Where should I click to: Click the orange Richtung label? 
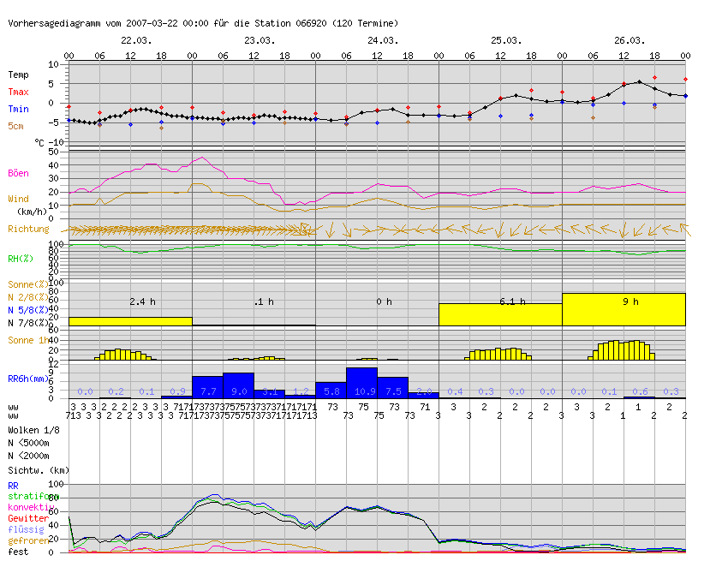click(x=28, y=229)
